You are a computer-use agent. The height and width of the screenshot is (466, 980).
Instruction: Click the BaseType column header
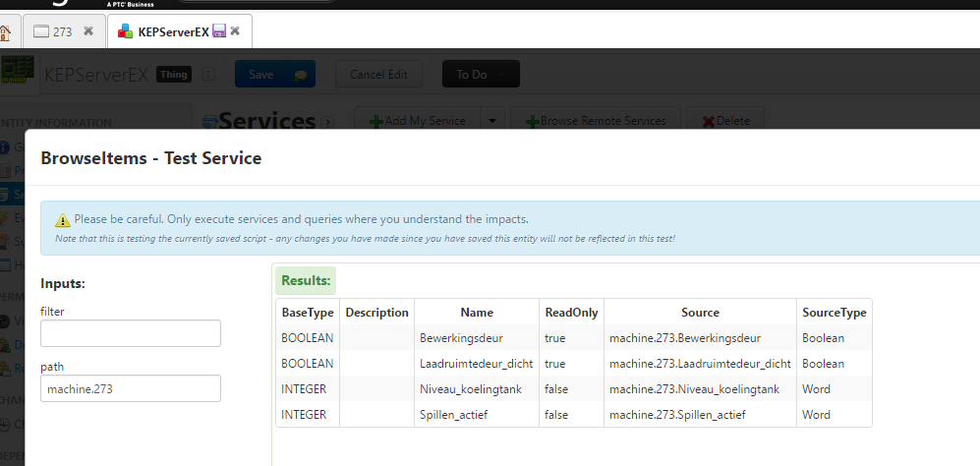pyautogui.click(x=308, y=312)
